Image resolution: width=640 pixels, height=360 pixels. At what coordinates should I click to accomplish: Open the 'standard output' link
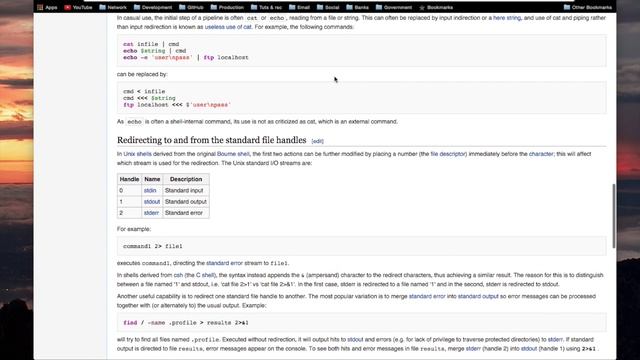point(478,296)
